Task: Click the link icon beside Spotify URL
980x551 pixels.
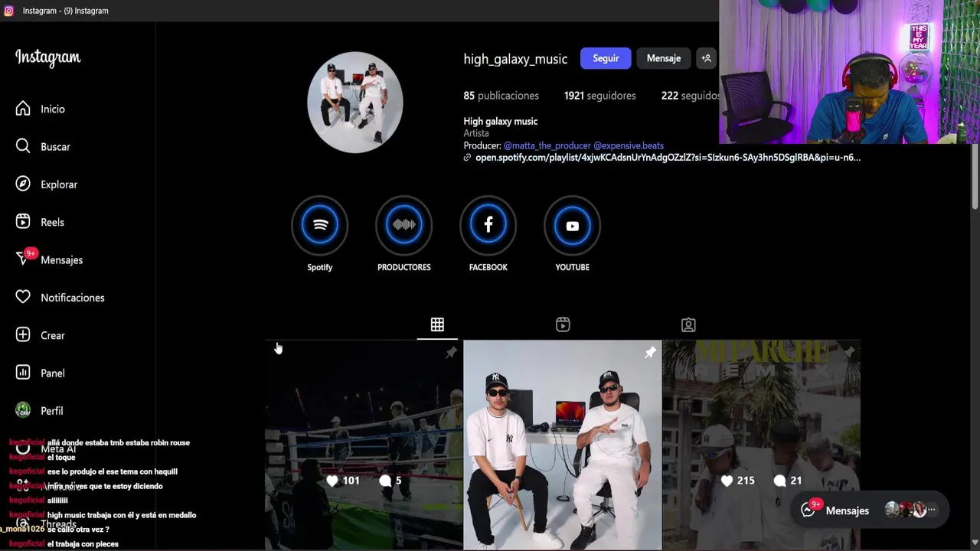Action: coord(467,158)
